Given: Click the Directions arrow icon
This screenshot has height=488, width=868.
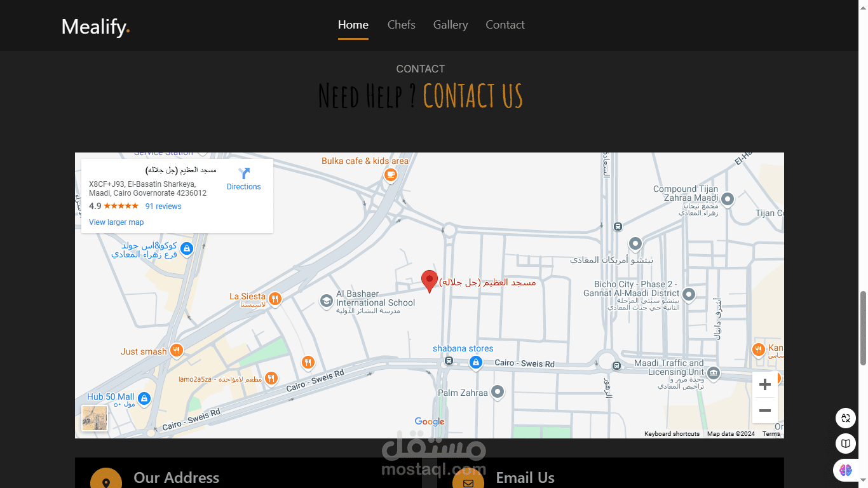Looking at the screenshot, I should (244, 173).
